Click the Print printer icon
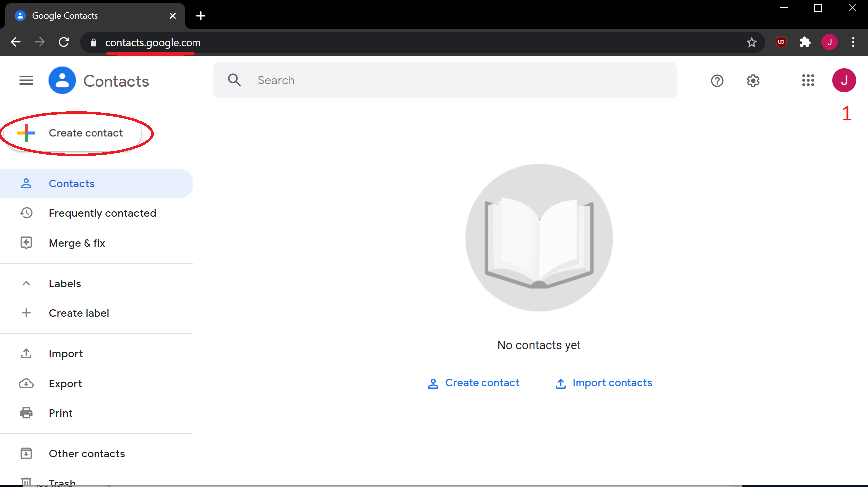Screen dimensions: 868x487 (26, 413)
